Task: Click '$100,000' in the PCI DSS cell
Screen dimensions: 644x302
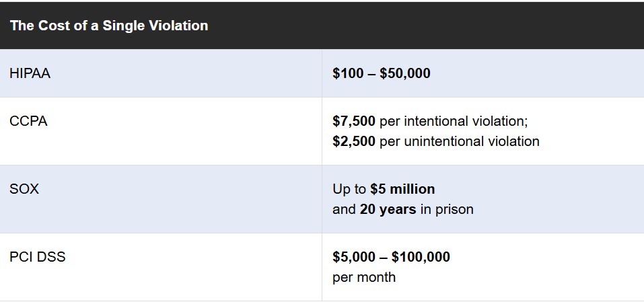Action: click(421, 257)
